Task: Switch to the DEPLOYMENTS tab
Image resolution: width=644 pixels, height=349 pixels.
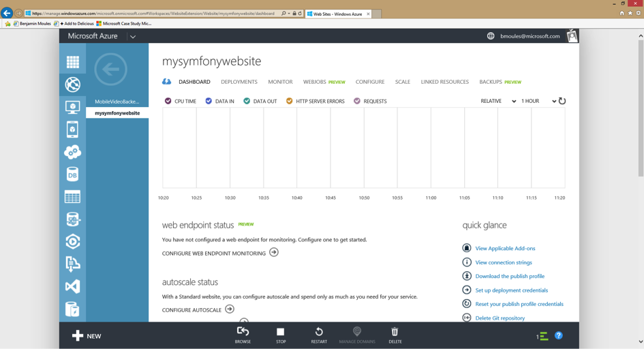Action: pyautogui.click(x=239, y=82)
